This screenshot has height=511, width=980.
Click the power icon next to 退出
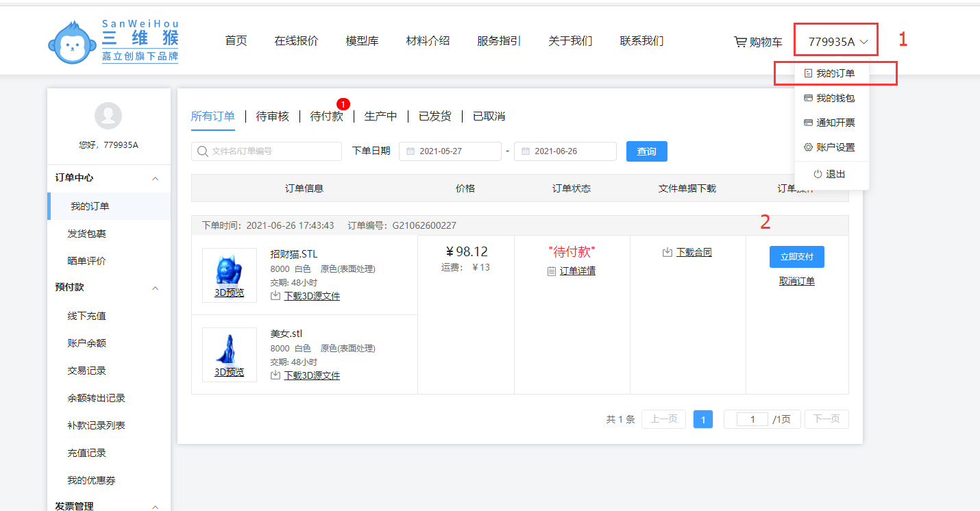pyautogui.click(x=818, y=175)
